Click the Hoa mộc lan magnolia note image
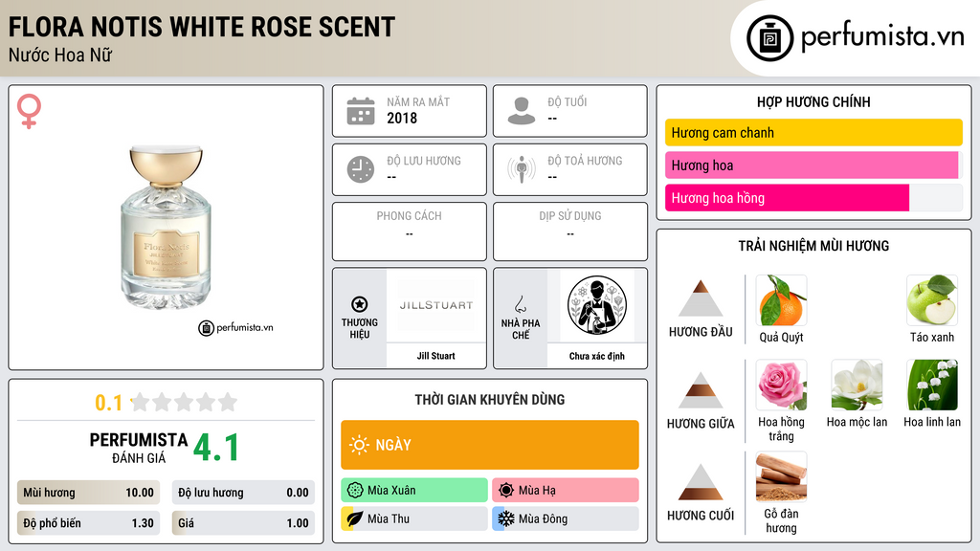980x551 pixels. [x=857, y=385]
